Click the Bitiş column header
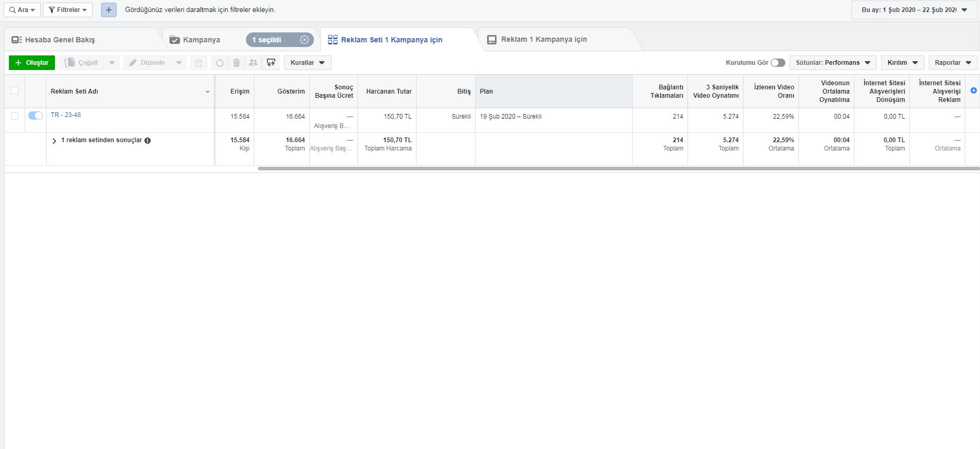The height and width of the screenshot is (449, 980). pos(446,91)
